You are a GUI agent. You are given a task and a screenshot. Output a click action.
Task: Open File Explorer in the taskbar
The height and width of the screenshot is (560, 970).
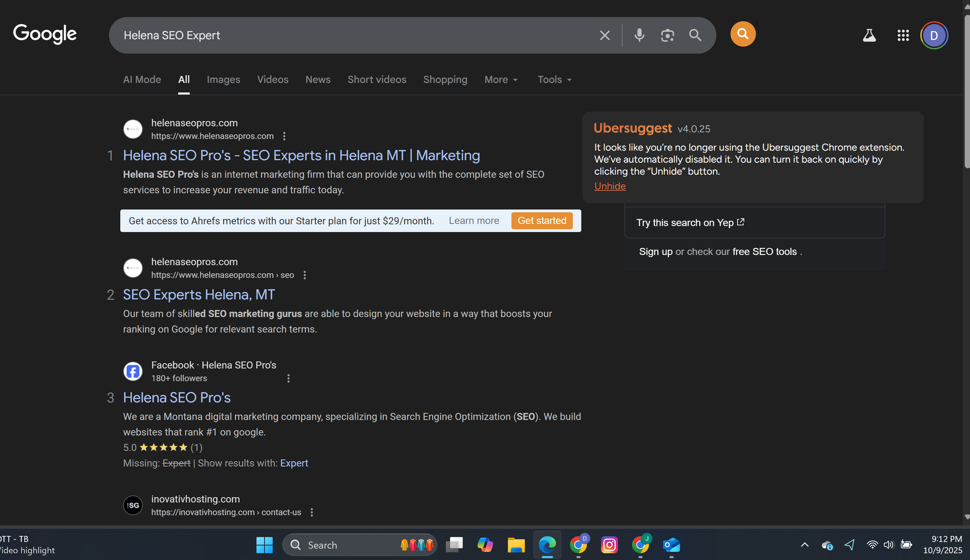(x=516, y=545)
